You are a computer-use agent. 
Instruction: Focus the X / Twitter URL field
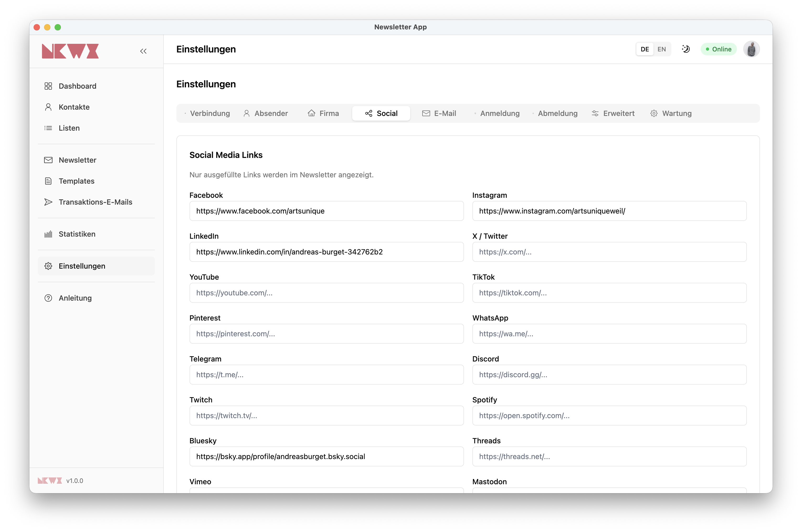609,252
